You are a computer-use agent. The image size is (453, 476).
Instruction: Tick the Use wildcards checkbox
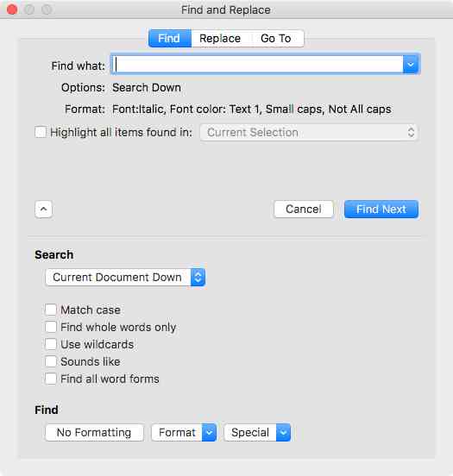pos(51,344)
